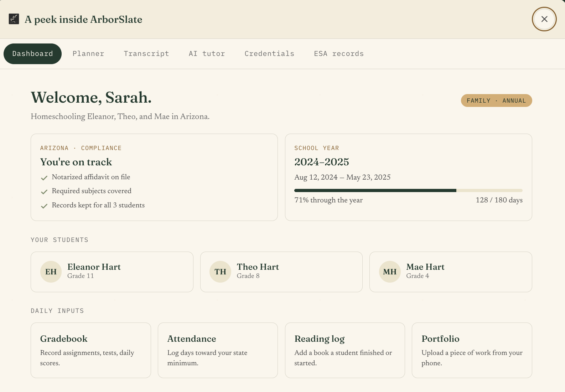The width and height of the screenshot is (565, 392).
Task: Click the '2024–2025' heading
Action: tap(322, 162)
